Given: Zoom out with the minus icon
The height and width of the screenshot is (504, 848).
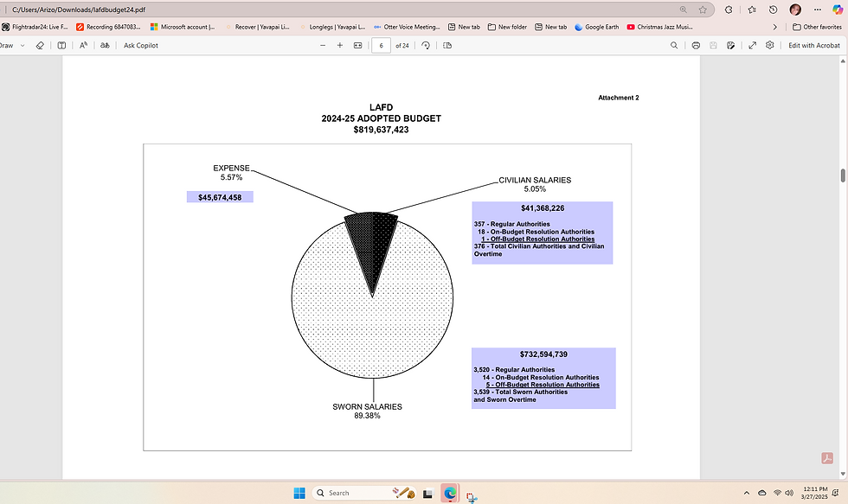Looking at the screenshot, I should click(323, 45).
